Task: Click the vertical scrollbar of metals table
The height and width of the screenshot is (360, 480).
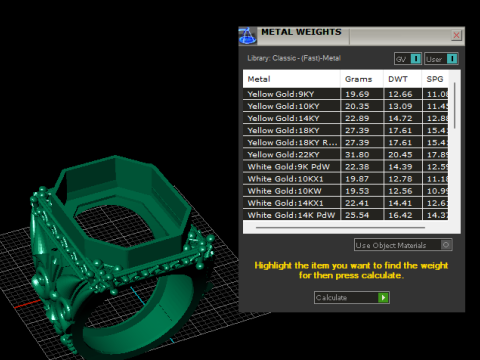Action: (x=454, y=106)
